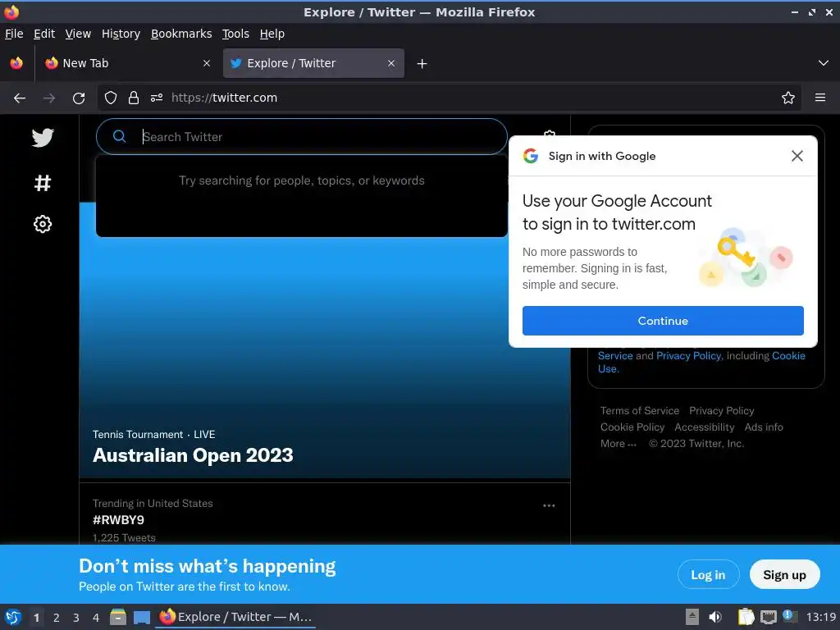Click the 13:19 clock in taskbar

[x=820, y=617]
